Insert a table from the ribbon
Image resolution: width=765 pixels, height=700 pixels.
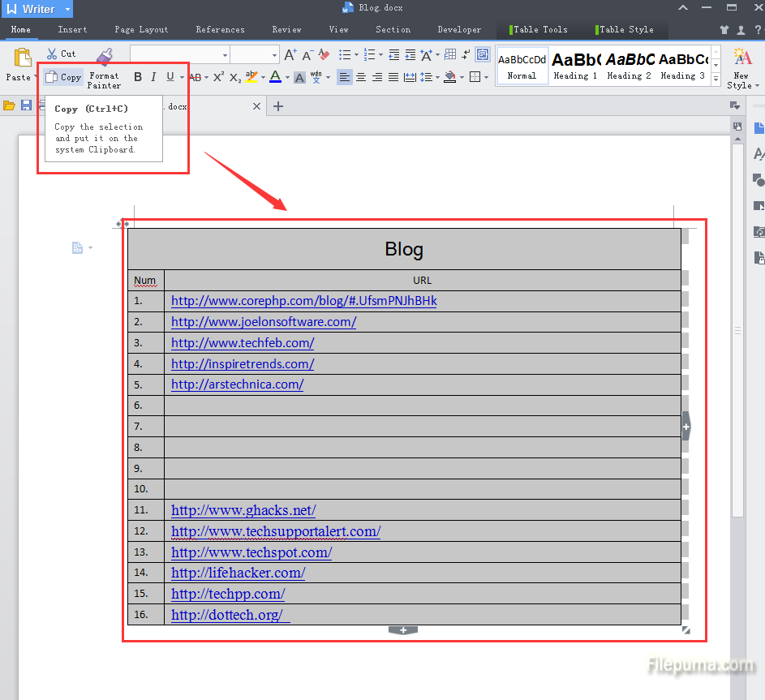point(450,55)
